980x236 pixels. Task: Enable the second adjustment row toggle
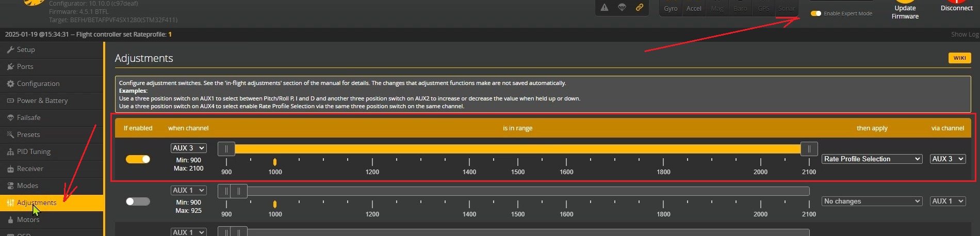click(x=138, y=201)
